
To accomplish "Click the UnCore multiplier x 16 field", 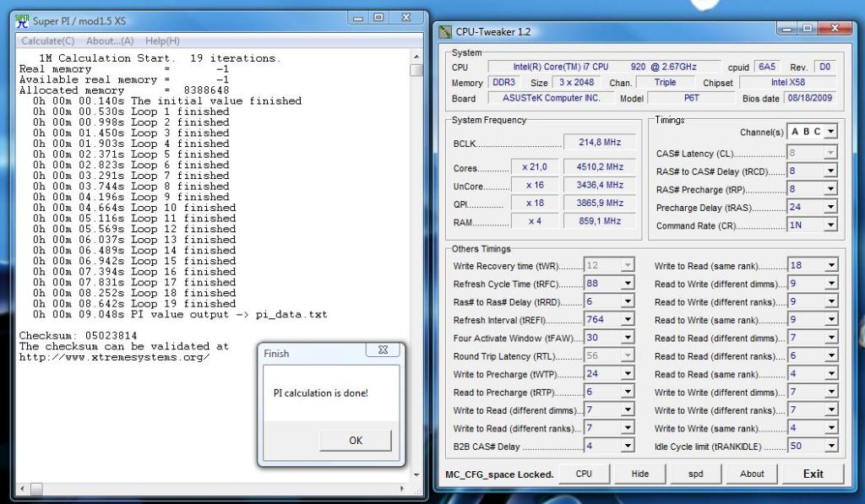I will pyautogui.click(x=535, y=185).
